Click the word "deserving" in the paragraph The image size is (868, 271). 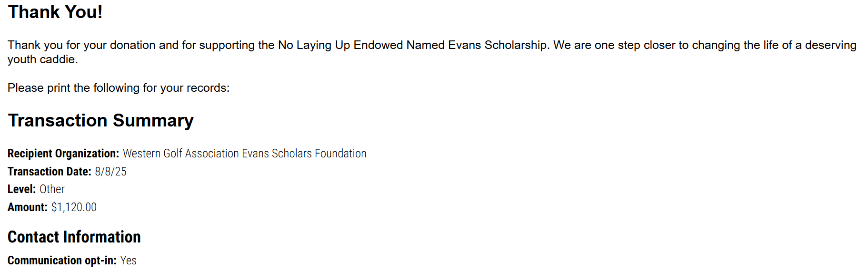[830, 45]
